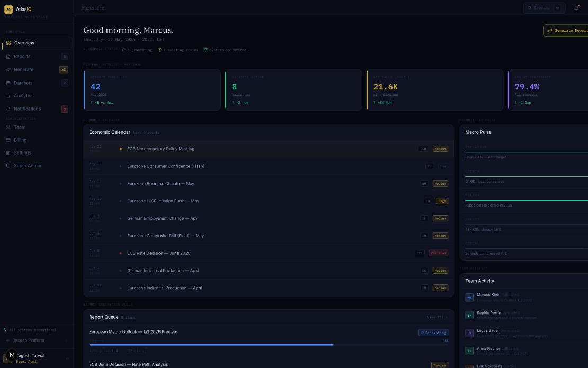The width and height of the screenshot is (588, 368).
Task: Open ECB Non-monetary Policy Meeting event
Action: (x=269, y=149)
